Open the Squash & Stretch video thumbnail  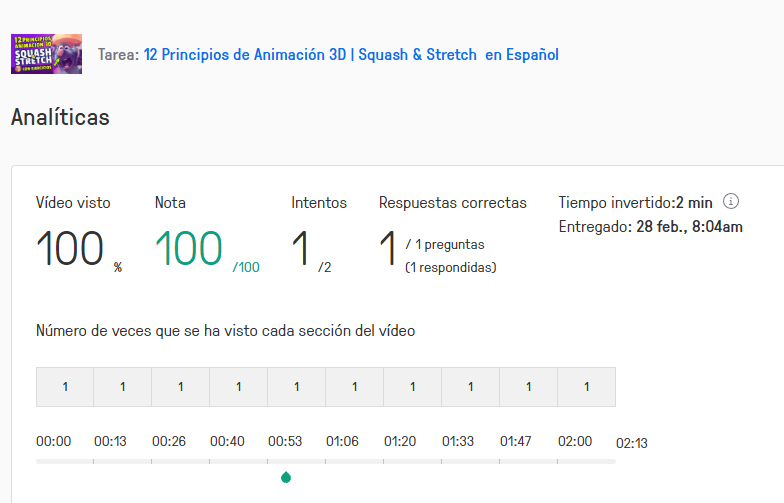pos(47,54)
